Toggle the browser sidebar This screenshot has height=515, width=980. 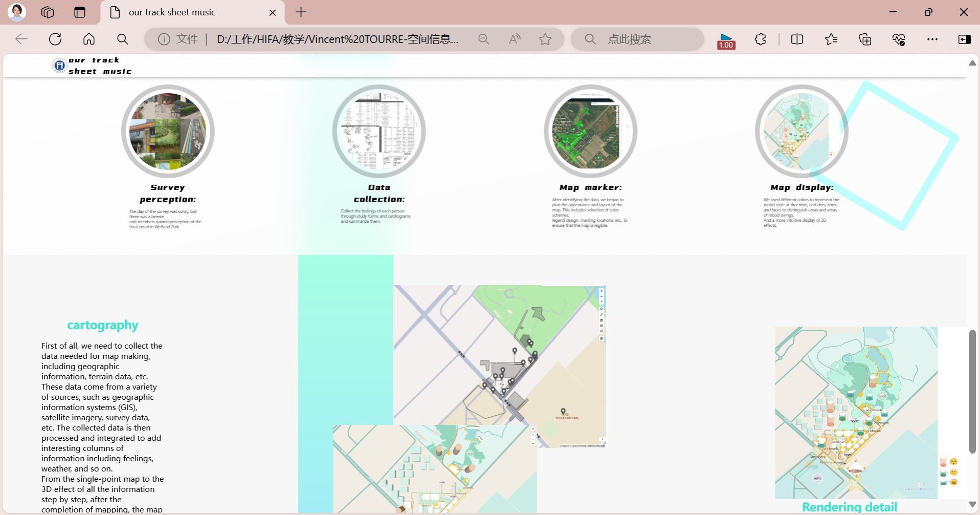point(964,39)
